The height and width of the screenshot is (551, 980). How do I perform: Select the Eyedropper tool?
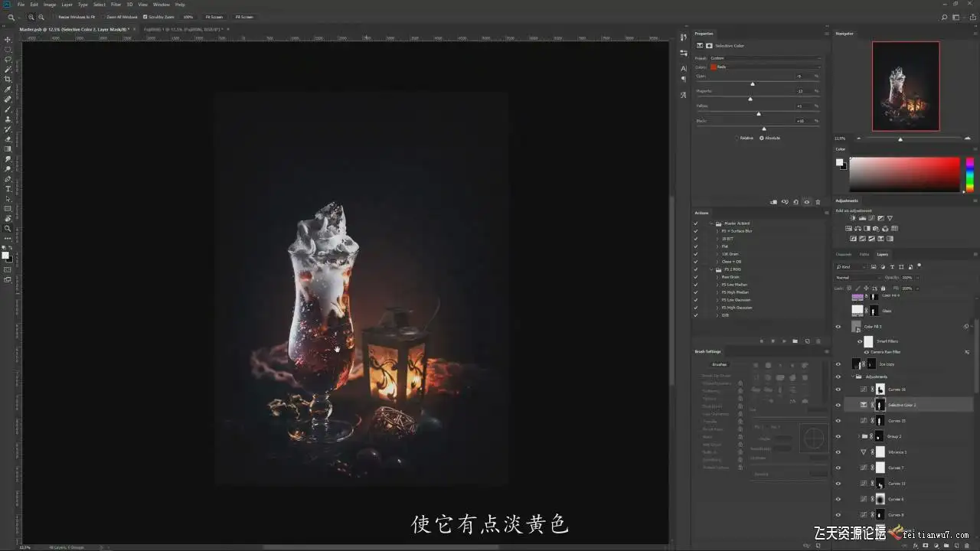(x=8, y=90)
